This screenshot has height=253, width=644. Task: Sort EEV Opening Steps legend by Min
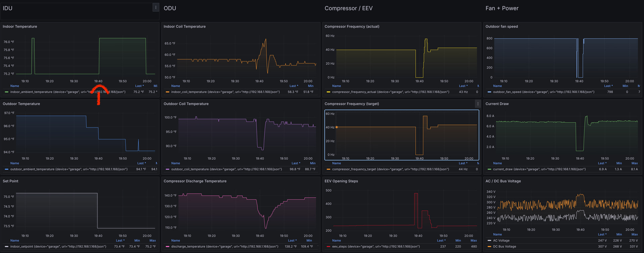pyautogui.click(x=458, y=241)
